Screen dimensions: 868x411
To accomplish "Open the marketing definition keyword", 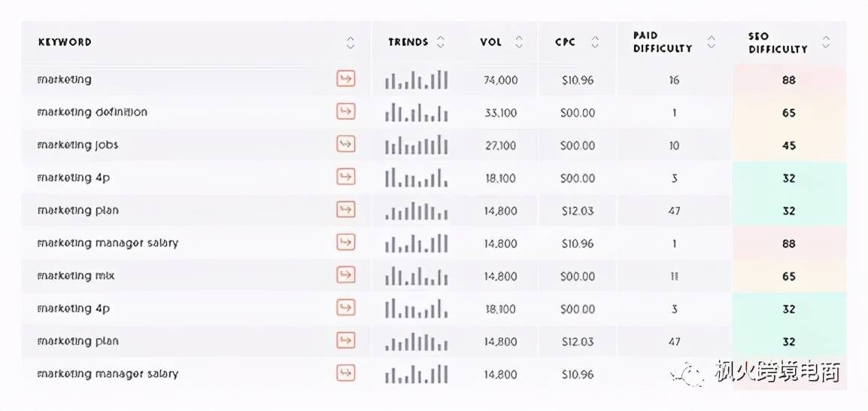I will (92, 112).
